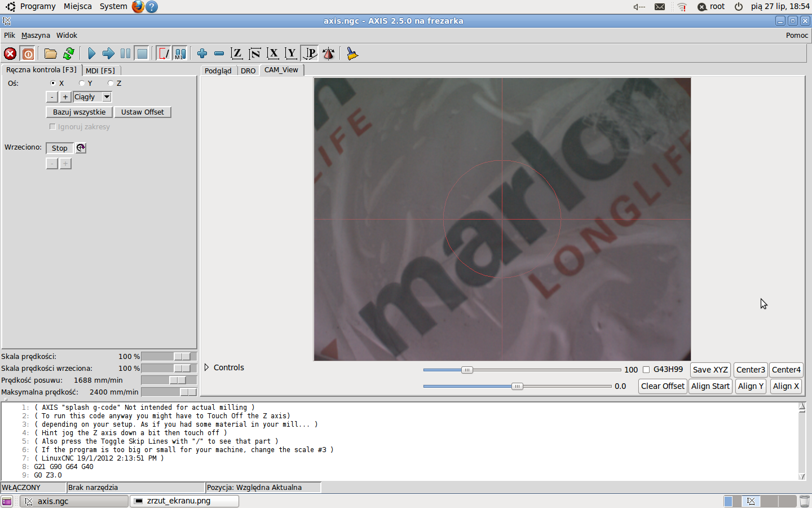812x508 pixels.
Task: Stop program execution square icon
Action: click(x=142, y=54)
